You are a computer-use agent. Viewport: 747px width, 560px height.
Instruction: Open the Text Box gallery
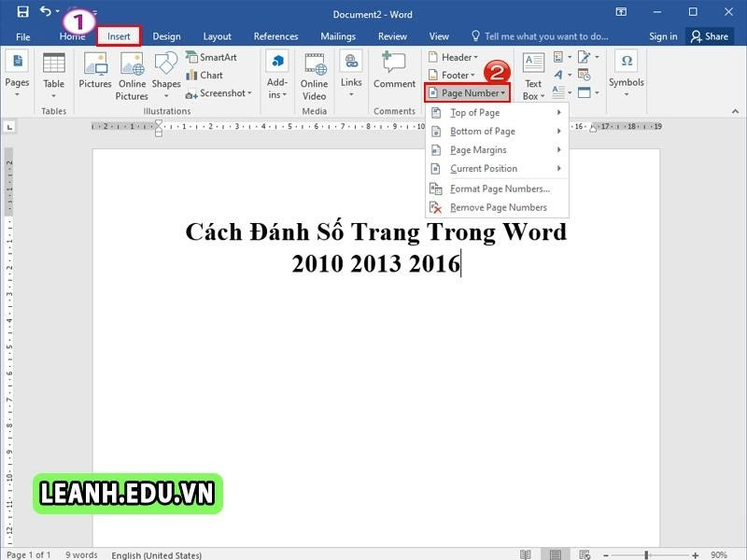[x=533, y=77]
